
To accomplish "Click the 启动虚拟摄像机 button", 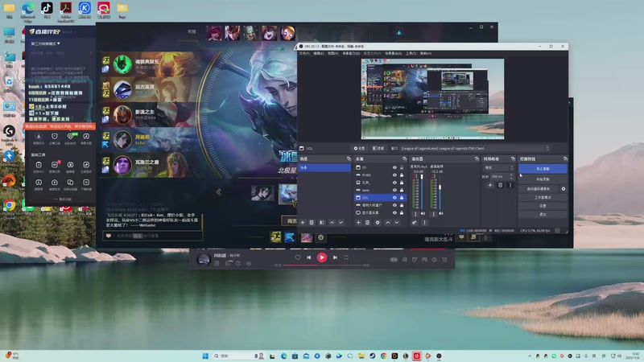I will (539, 189).
